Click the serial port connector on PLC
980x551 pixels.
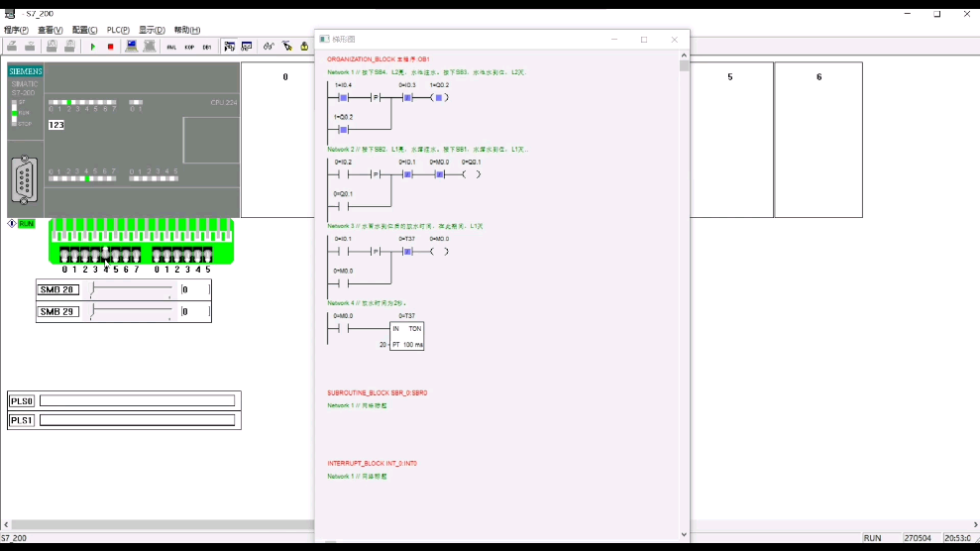tap(25, 180)
